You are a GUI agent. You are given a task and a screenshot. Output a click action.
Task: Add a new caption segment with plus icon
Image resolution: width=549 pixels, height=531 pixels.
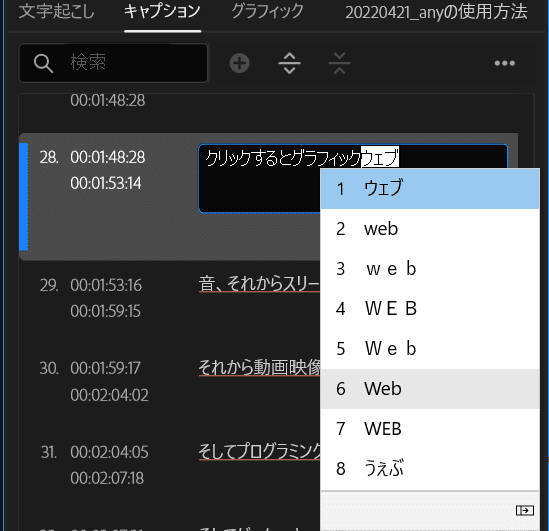pyautogui.click(x=239, y=63)
